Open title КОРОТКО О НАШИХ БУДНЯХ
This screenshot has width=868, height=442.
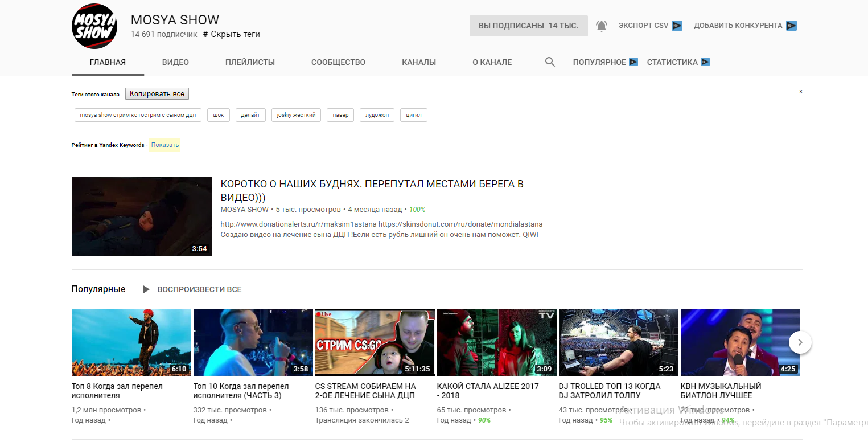(372, 191)
